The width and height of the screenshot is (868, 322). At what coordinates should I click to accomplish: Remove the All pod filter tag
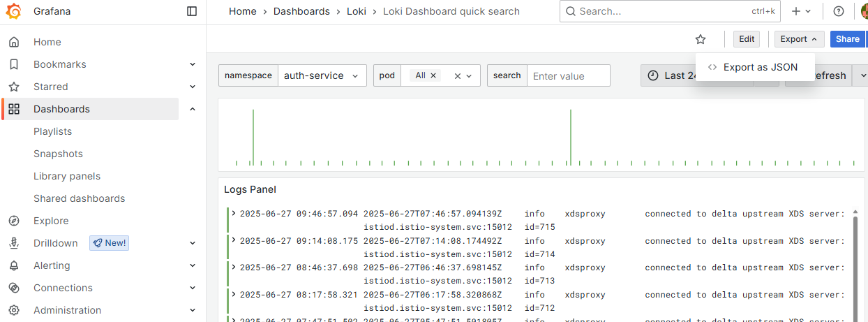[x=433, y=75]
